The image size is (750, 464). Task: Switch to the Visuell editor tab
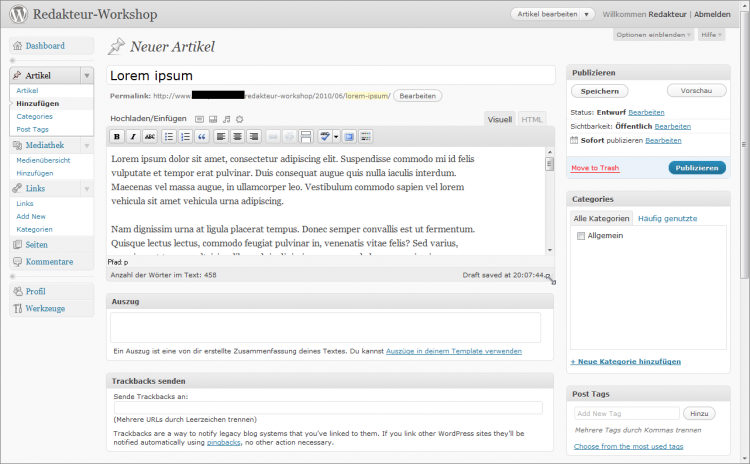click(500, 120)
